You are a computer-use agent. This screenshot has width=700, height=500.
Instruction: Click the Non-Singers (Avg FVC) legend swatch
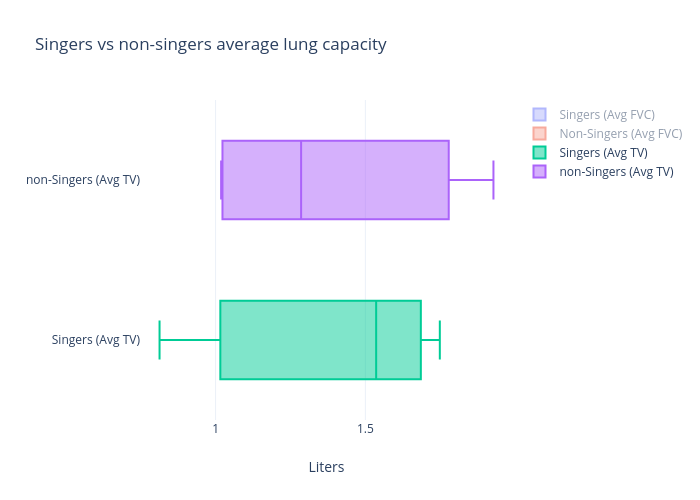click(x=539, y=134)
